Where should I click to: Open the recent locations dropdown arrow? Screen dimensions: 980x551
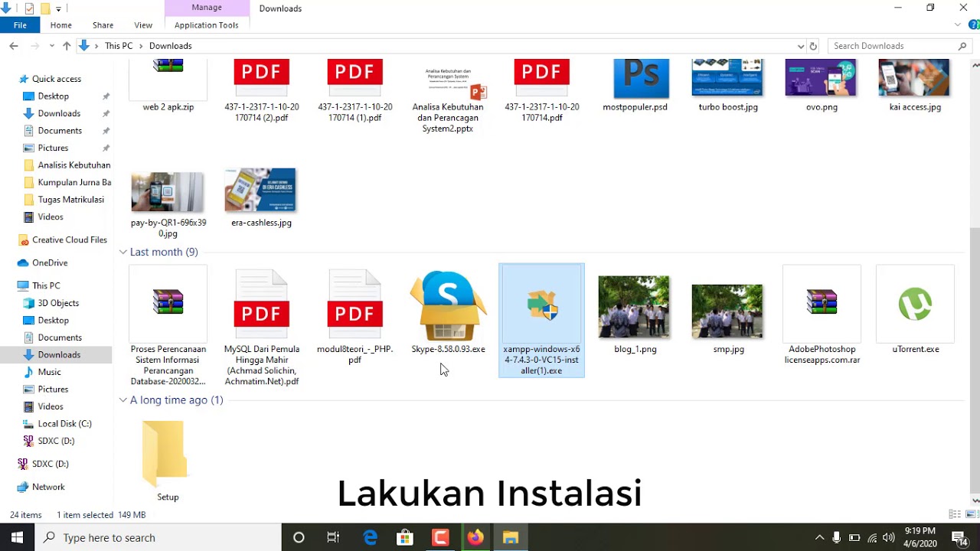click(x=52, y=46)
